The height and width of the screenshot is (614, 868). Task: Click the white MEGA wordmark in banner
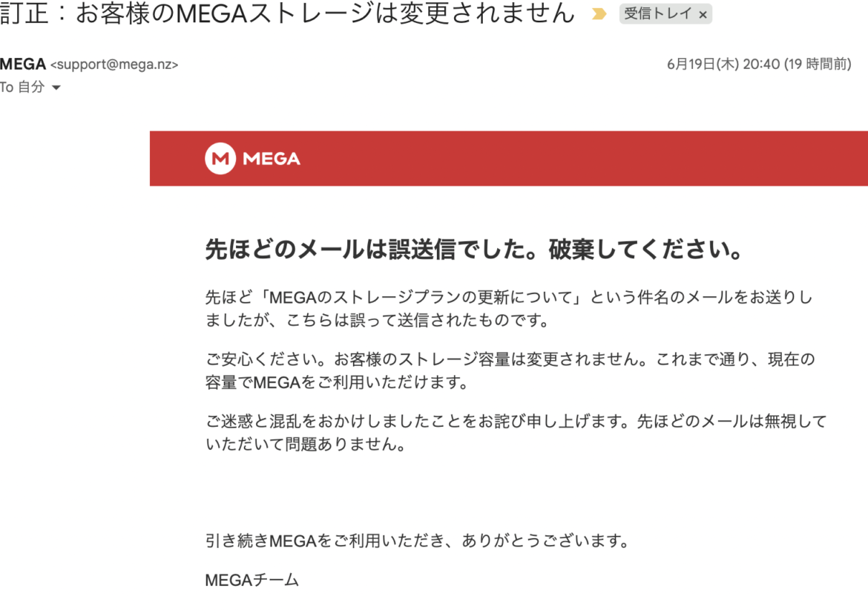272,159
